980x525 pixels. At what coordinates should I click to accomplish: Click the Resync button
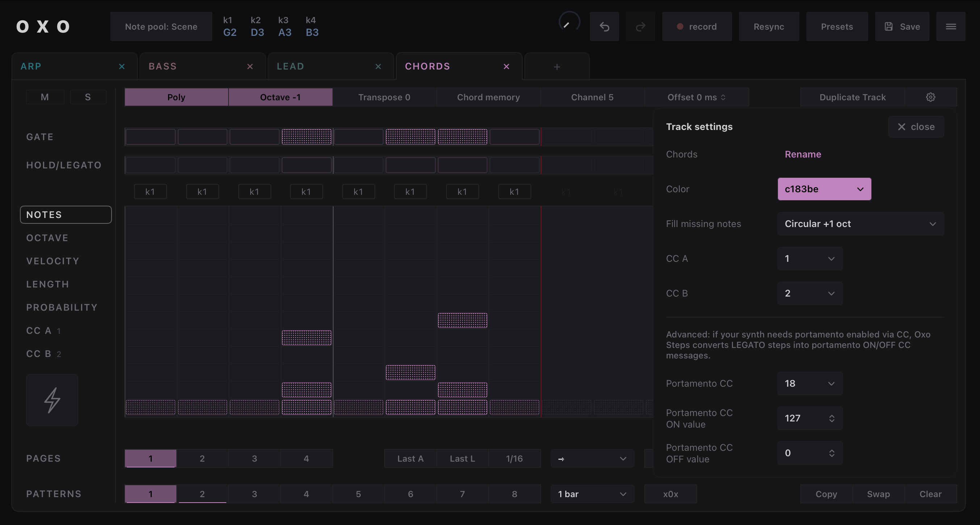[769, 27]
